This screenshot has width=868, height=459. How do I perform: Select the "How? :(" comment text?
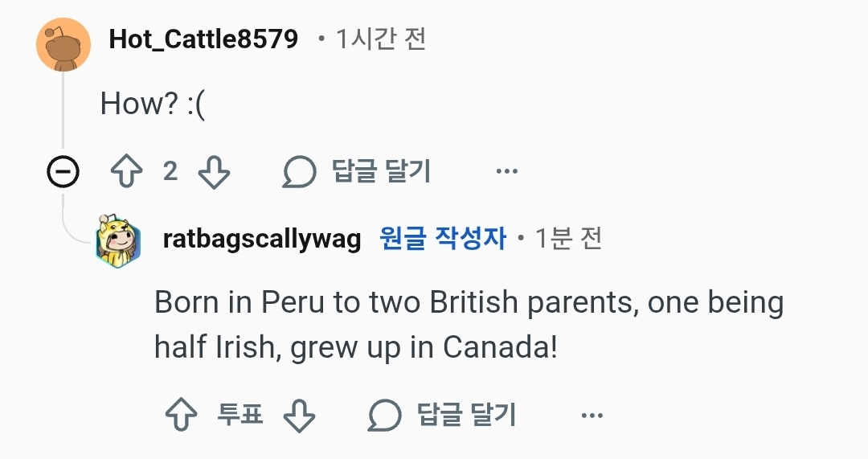153,104
